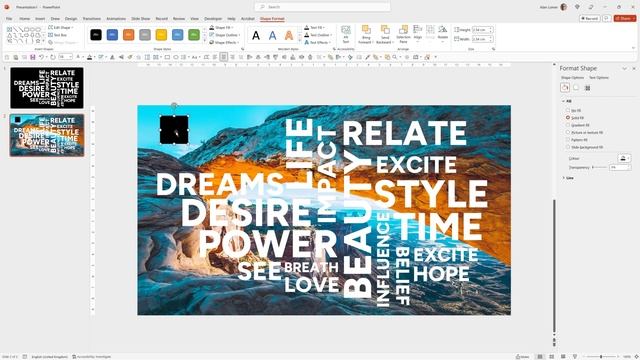Click the Reading View icon in status bar
640x360 pixels.
coord(563,356)
